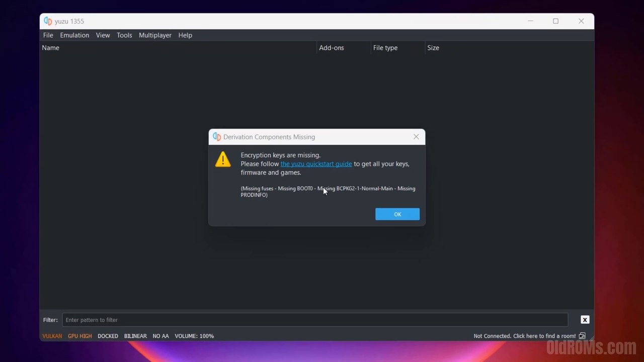Sort game list by File type column
Image resolution: width=644 pixels, height=362 pixels.
click(x=398, y=48)
